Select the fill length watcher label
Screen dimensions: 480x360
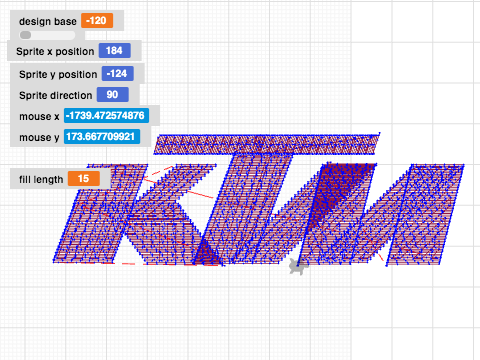[x=41, y=179]
